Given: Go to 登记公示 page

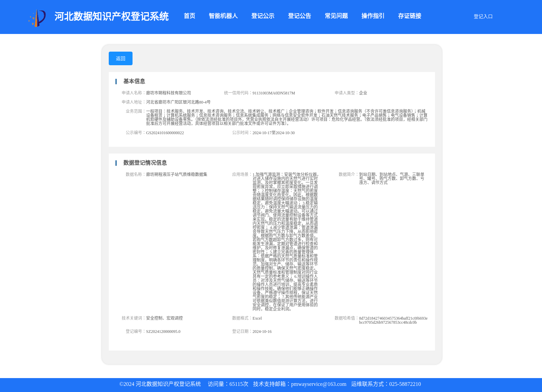Looking at the screenshot, I should (x=263, y=16).
